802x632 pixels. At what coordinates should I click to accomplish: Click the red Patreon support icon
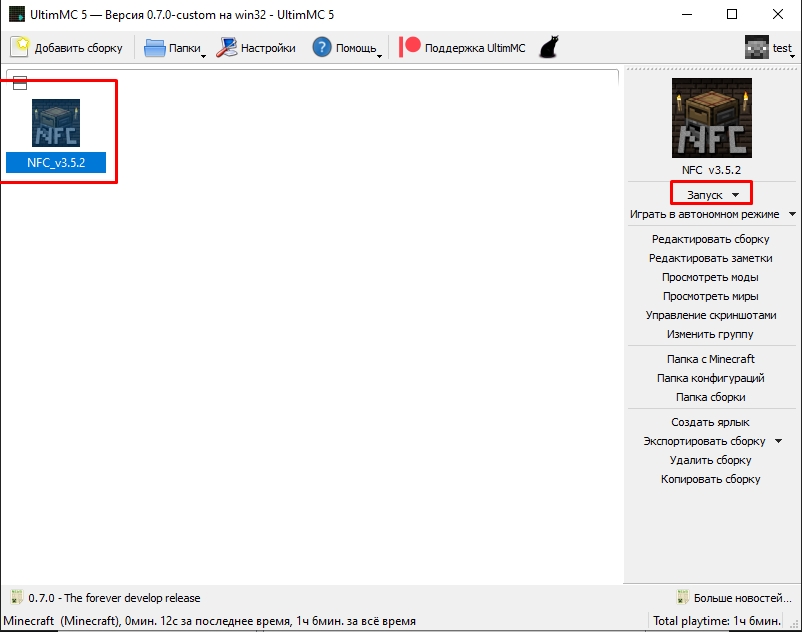pos(409,47)
